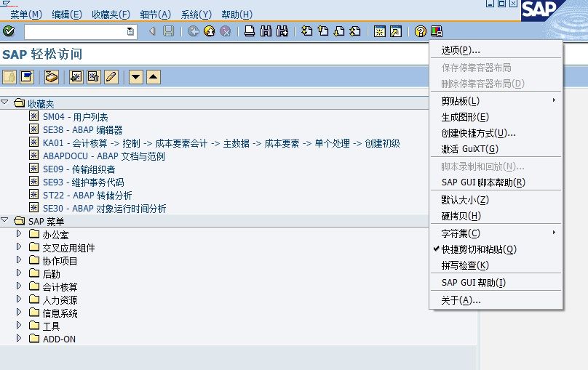Expand the 交叉应用组件 folder
This screenshot has height=370, width=588.
[x=19, y=246]
